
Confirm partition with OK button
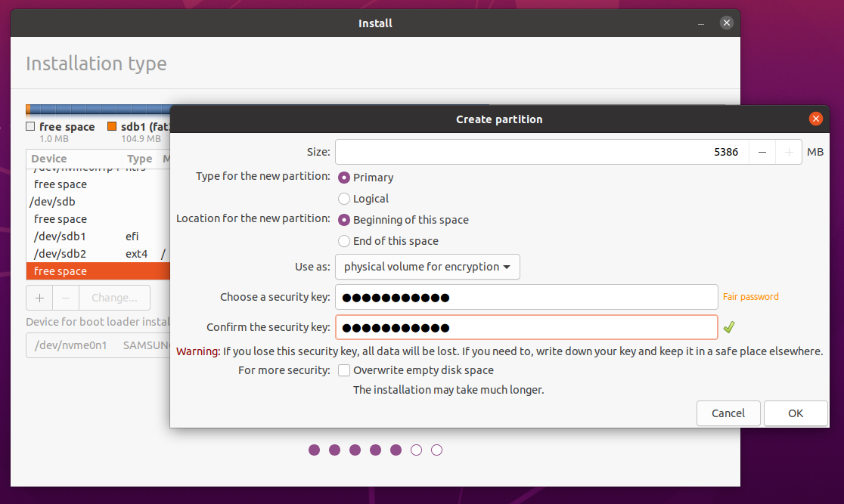796,413
